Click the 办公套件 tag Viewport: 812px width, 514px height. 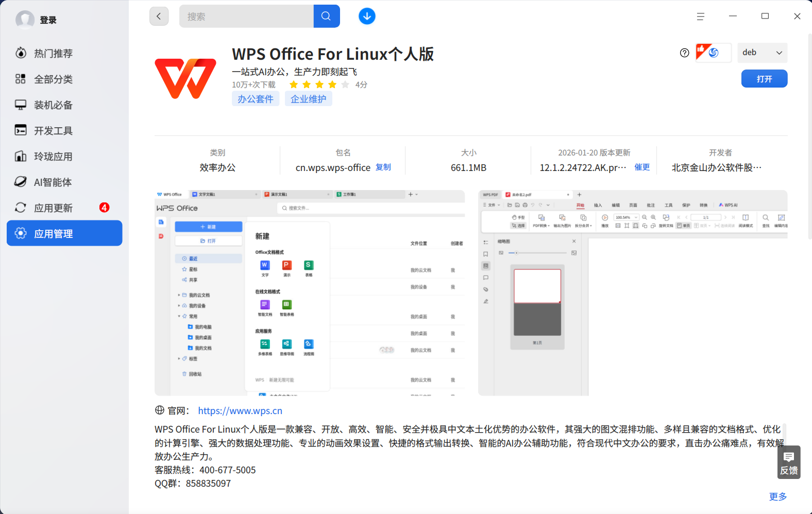point(256,99)
